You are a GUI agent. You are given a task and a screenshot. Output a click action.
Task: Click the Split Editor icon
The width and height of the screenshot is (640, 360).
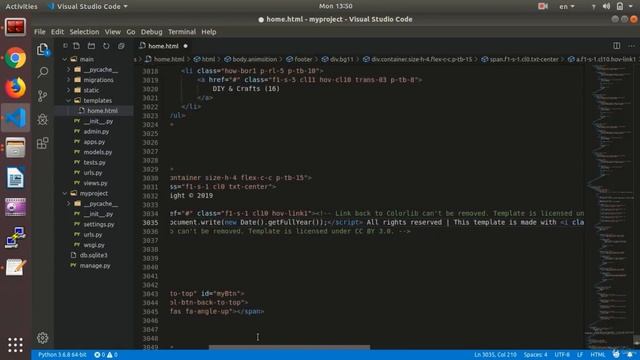[616, 46]
